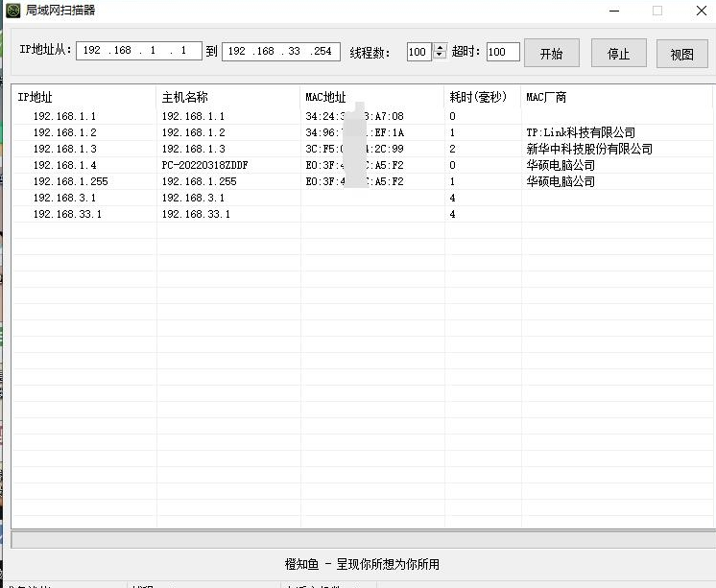Viewport: 716px width, 588px height.
Task: Sort by the 主机名称 column header
Action: [x=227, y=97]
